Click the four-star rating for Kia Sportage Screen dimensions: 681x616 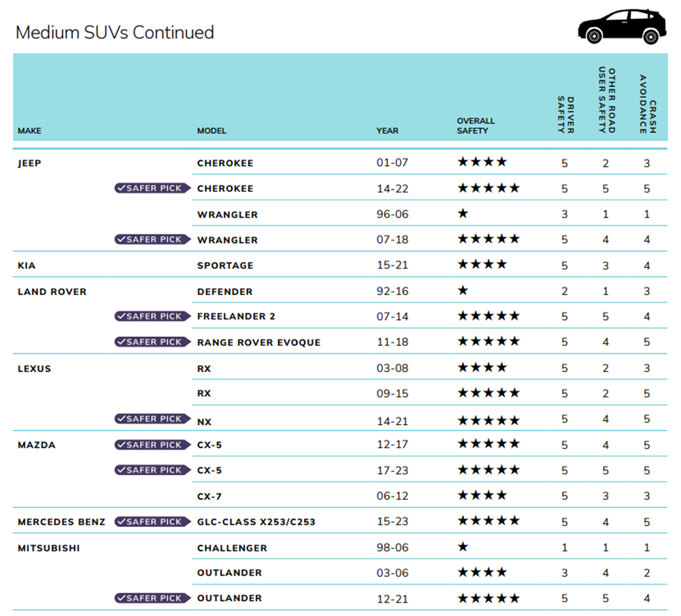click(x=482, y=264)
